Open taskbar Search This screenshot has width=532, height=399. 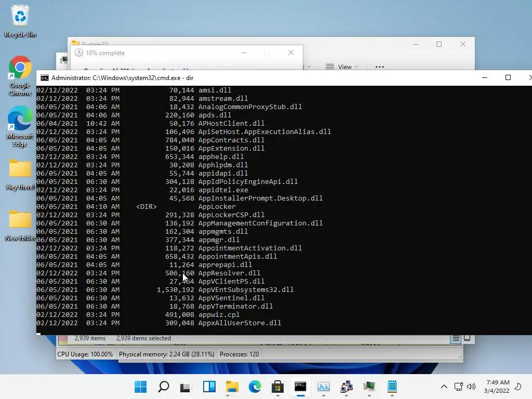[x=164, y=387]
